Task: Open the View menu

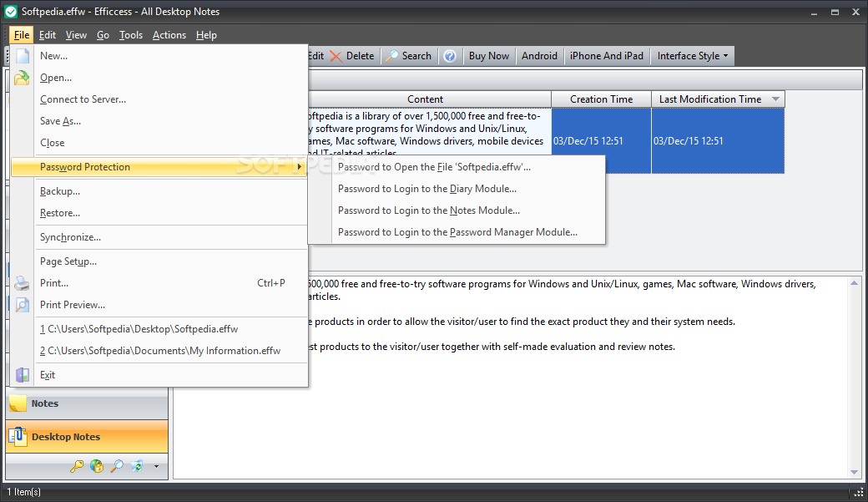Action: (x=77, y=35)
